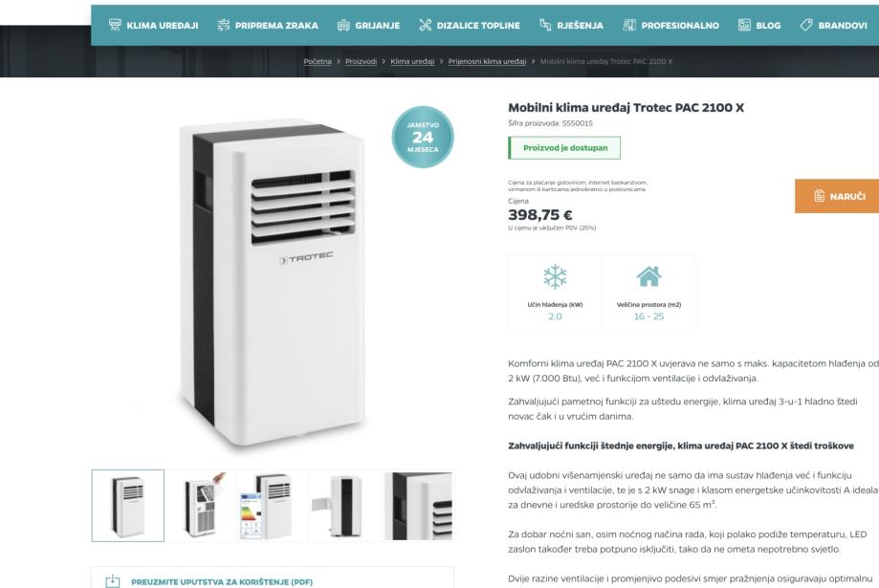Click the Brandovi tag icon
The height and width of the screenshot is (588, 879).
(806, 25)
